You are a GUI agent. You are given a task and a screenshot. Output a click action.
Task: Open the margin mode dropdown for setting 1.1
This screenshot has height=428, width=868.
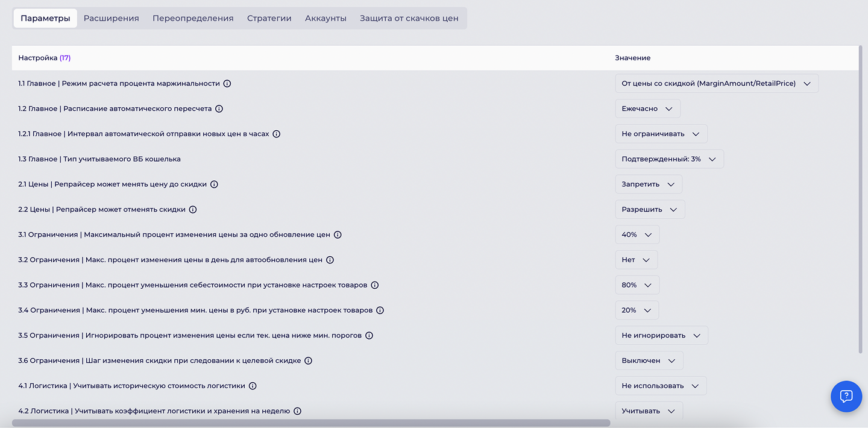click(x=717, y=84)
